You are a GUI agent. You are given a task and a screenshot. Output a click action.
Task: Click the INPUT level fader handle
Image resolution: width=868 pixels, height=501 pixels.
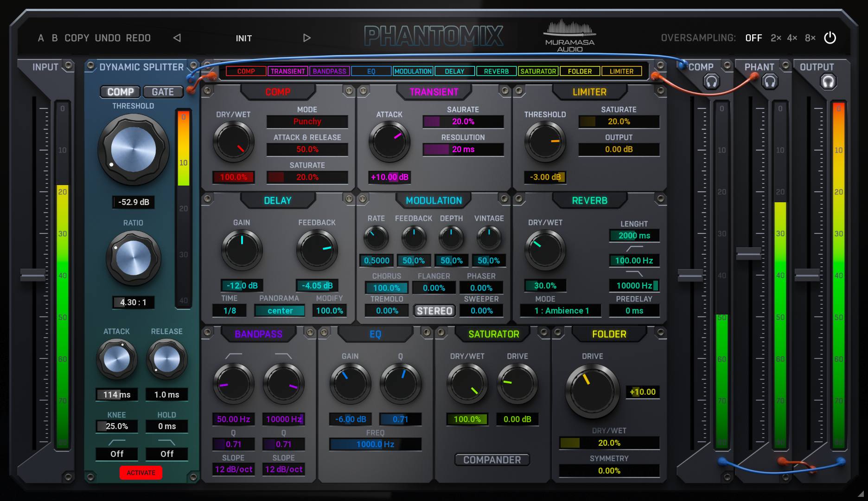[33, 275]
